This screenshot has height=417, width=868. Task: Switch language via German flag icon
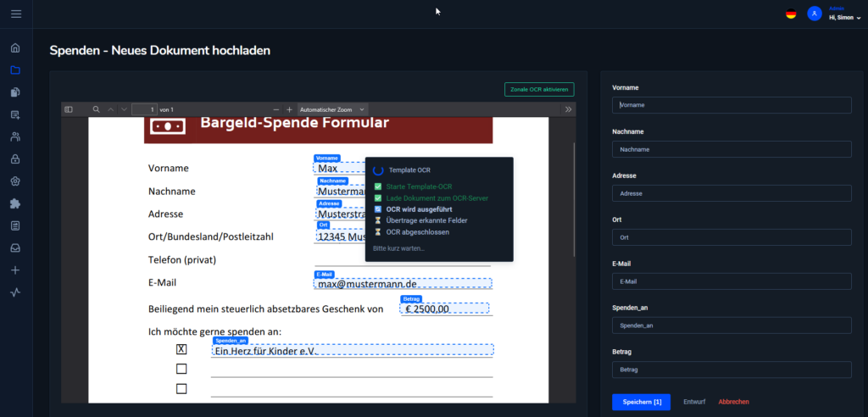(791, 14)
